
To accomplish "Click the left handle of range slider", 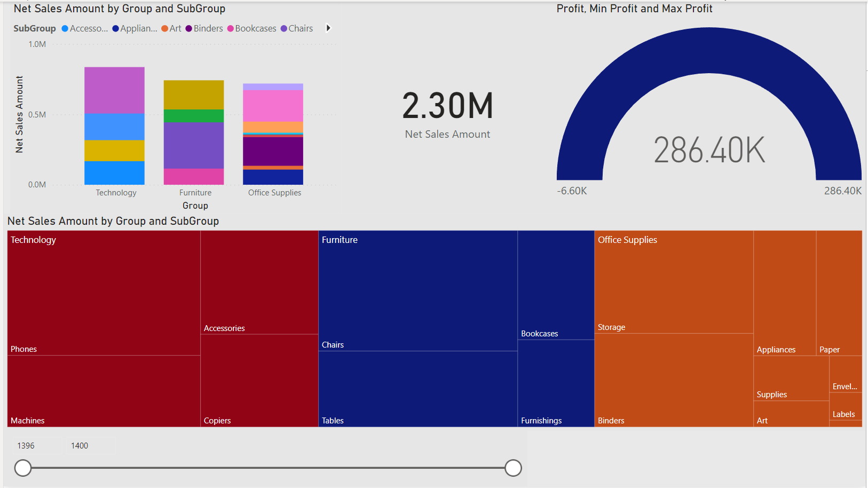I will pyautogui.click(x=23, y=468).
